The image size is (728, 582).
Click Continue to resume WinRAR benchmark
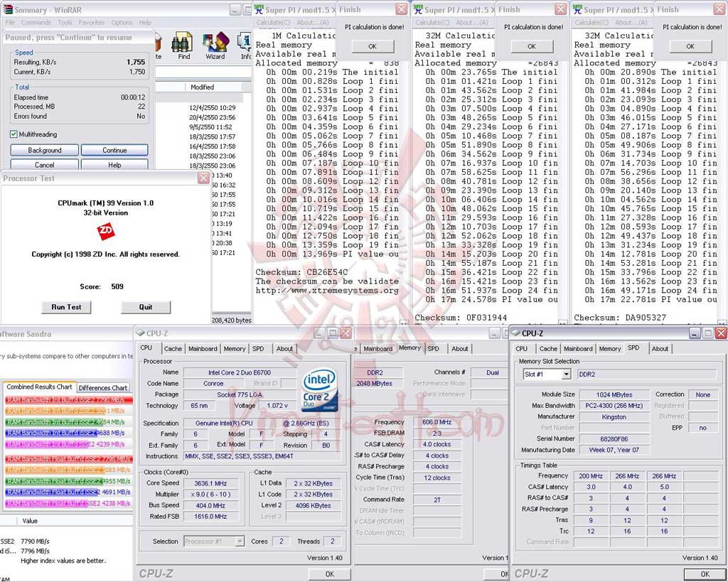[x=114, y=151]
